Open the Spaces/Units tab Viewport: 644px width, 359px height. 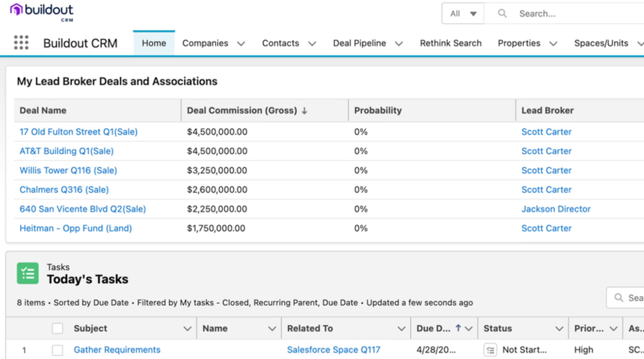(x=601, y=43)
